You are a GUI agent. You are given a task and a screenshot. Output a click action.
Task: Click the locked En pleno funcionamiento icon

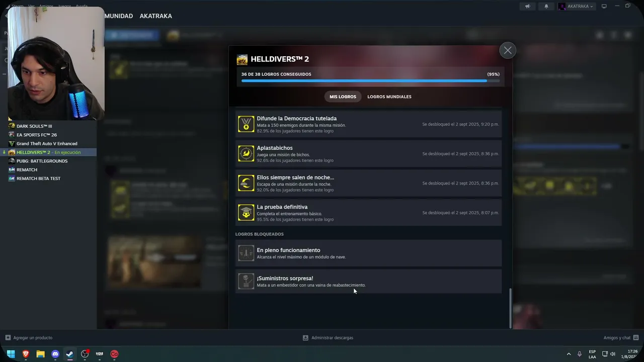click(246, 253)
